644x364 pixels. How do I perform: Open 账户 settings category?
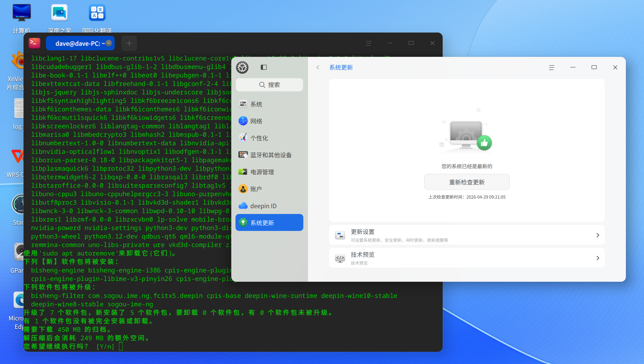(x=269, y=189)
